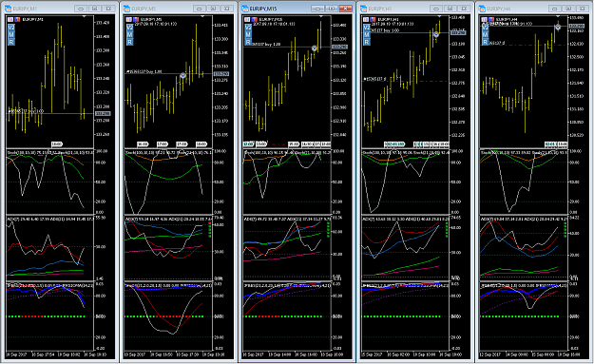Screen dimensions: 594x364
Task: Click the second flag icon in H1 chart
Action: click(x=373, y=19)
